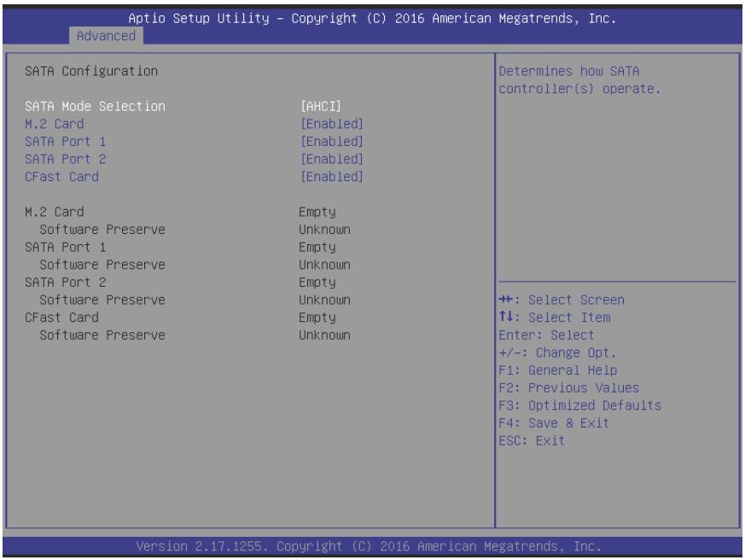Click the ESC: Exit hint
This screenshot has height=560, width=745.
click(x=532, y=440)
